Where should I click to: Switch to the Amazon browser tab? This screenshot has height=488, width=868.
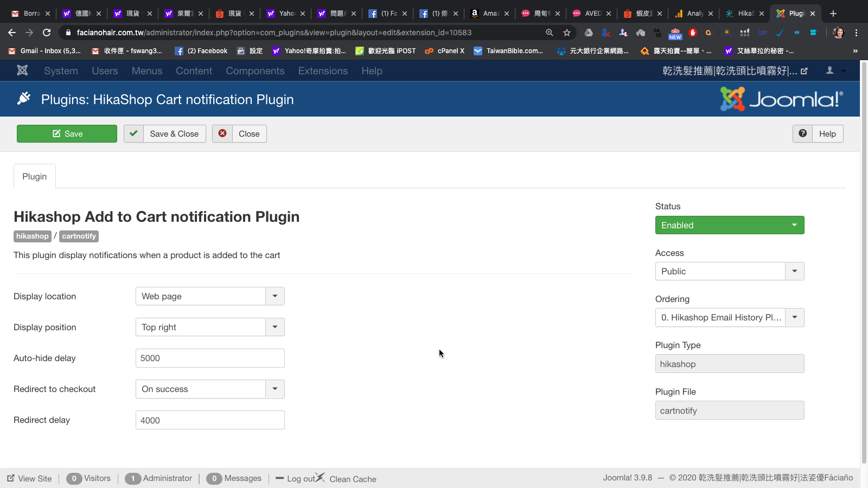[490, 14]
